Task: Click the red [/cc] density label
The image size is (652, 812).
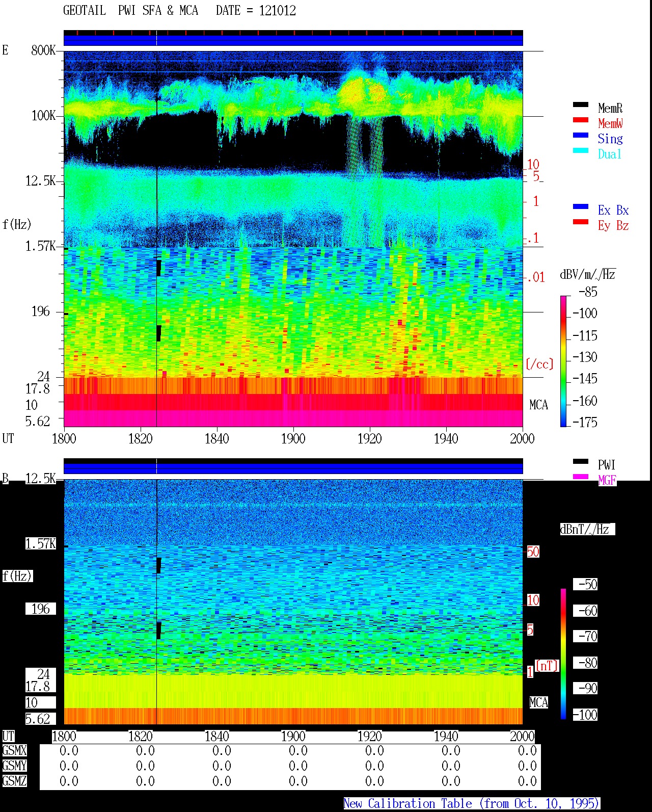Action: 539,364
